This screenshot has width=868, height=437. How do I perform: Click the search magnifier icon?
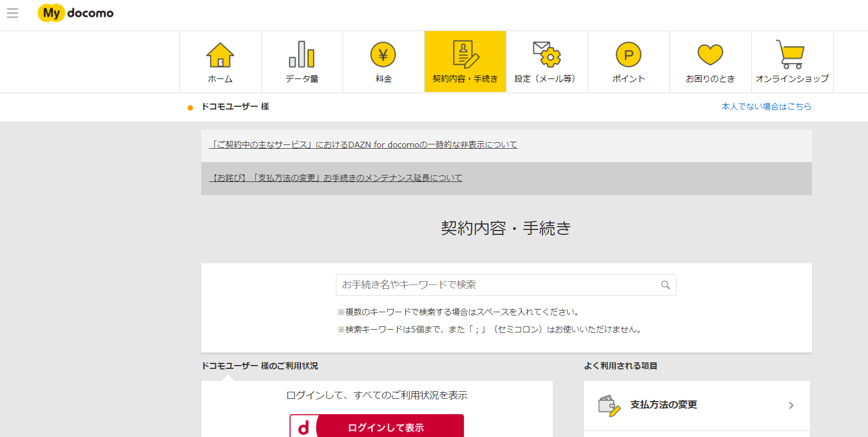tap(665, 285)
